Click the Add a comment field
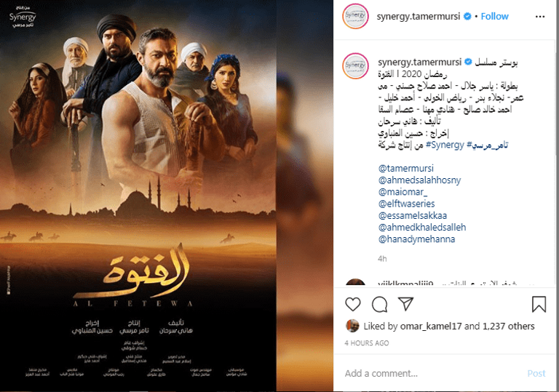The height and width of the screenshot is (392, 559). tap(433, 373)
